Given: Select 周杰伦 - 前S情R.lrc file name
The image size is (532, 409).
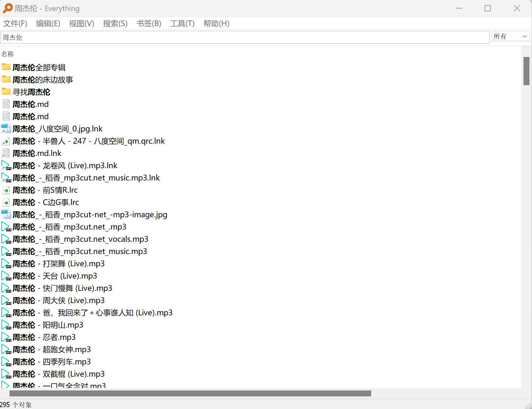Looking at the screenshot, I should point(45,190).
